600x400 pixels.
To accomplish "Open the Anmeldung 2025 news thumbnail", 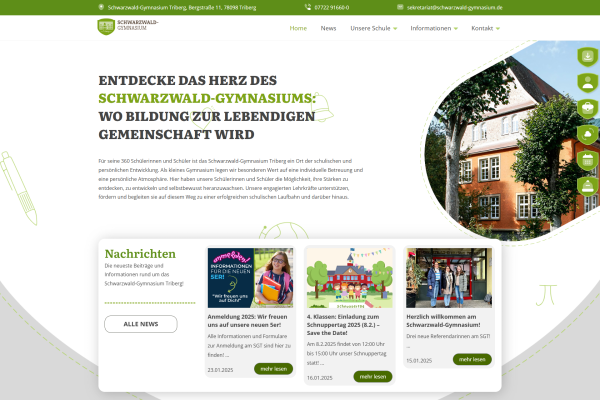I will (x=250, y=278).
